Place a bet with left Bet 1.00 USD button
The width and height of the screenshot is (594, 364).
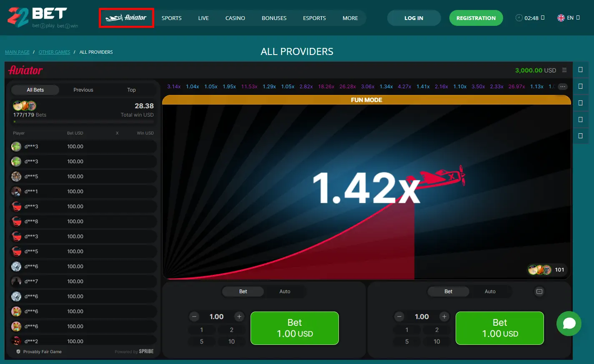294,328
